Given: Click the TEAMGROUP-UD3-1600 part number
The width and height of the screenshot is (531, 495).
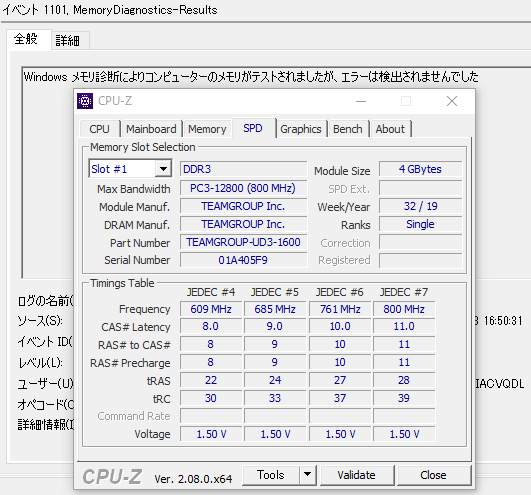Looking at the screenshot, I should pyautogui.click(x=243, y=242).
